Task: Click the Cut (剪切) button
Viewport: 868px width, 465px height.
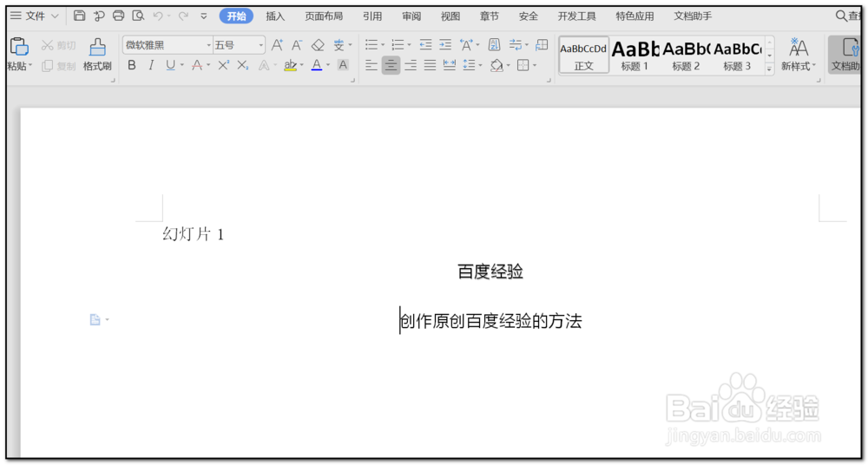Action: (x=59, y=45)
